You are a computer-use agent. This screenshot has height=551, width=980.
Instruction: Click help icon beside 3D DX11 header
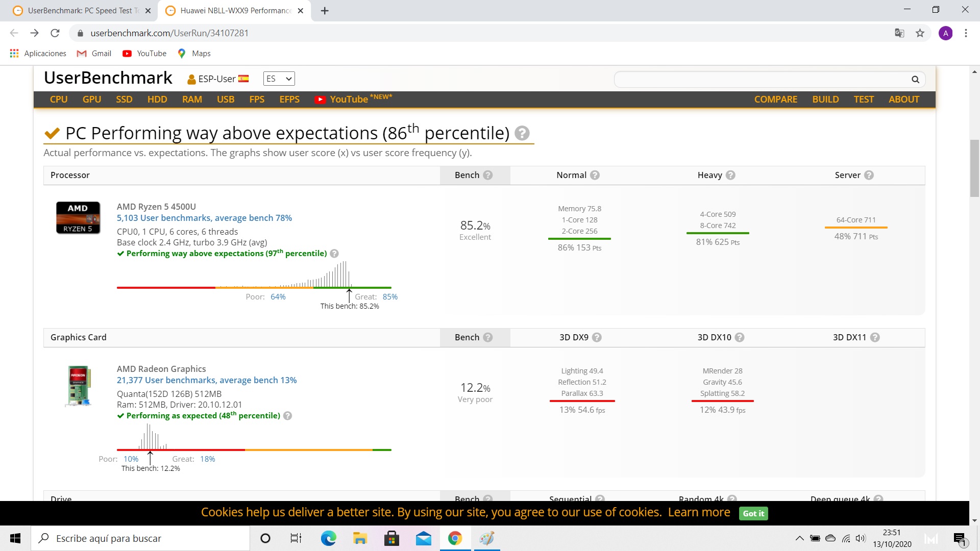coord(875,337)
